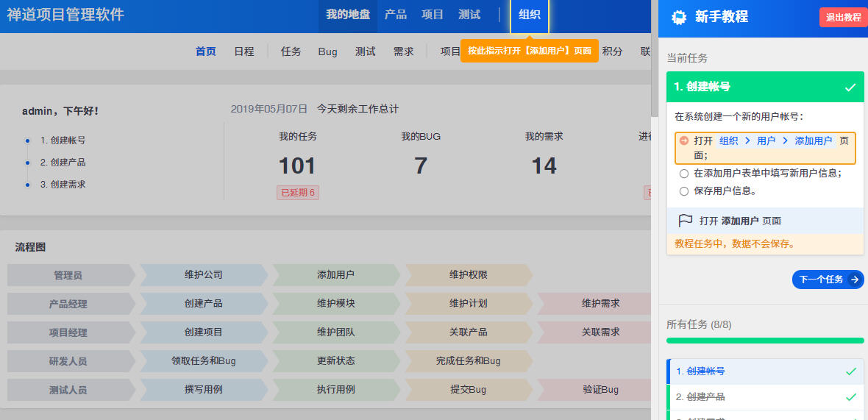The width and height of the screenshot is (868, 420).
Task: Click the orange arrow icon before 打开 step
Action: (x=684, y=140)
